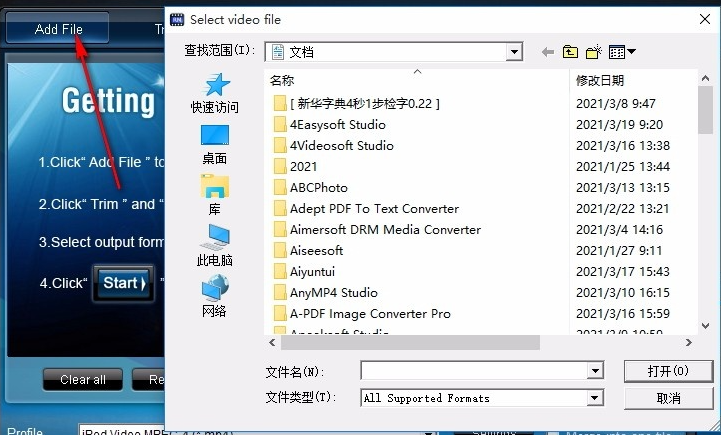Screen dimensions: 721x435
Task: Select the Aiseesoft folder
Action: coord(308,251)
